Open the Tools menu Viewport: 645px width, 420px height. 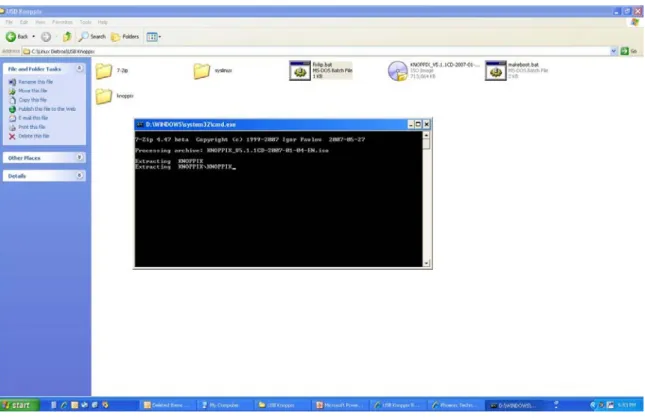[x=85, y=22]
